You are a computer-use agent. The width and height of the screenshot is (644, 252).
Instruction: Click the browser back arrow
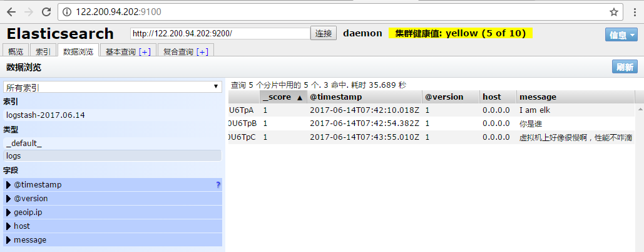(x=11, y=12)
